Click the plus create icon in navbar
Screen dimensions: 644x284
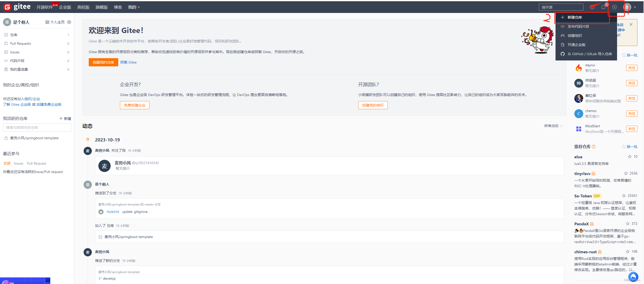(x=614, y=7)
